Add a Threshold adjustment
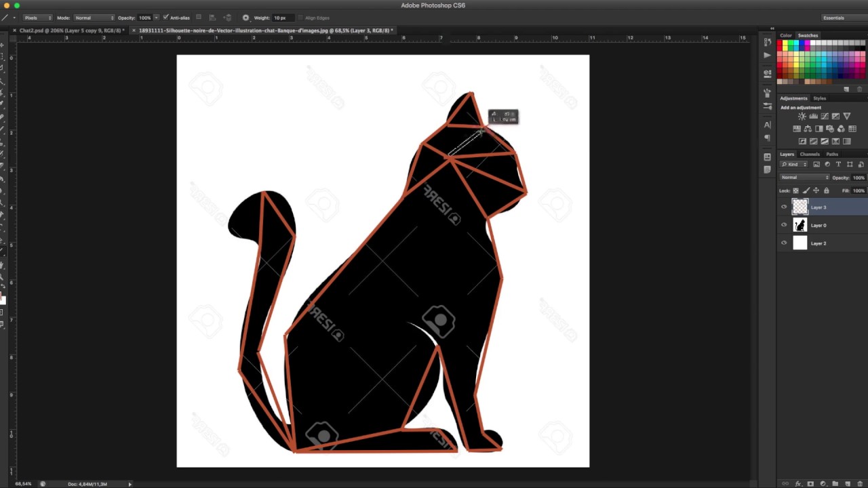This screenshot has height=488, width=868. (x=825, y=141)
